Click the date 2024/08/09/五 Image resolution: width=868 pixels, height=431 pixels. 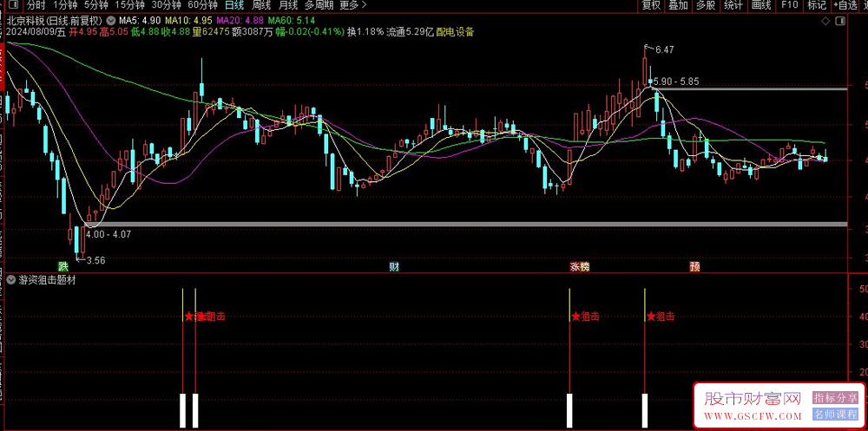click(x=36, y=32)
